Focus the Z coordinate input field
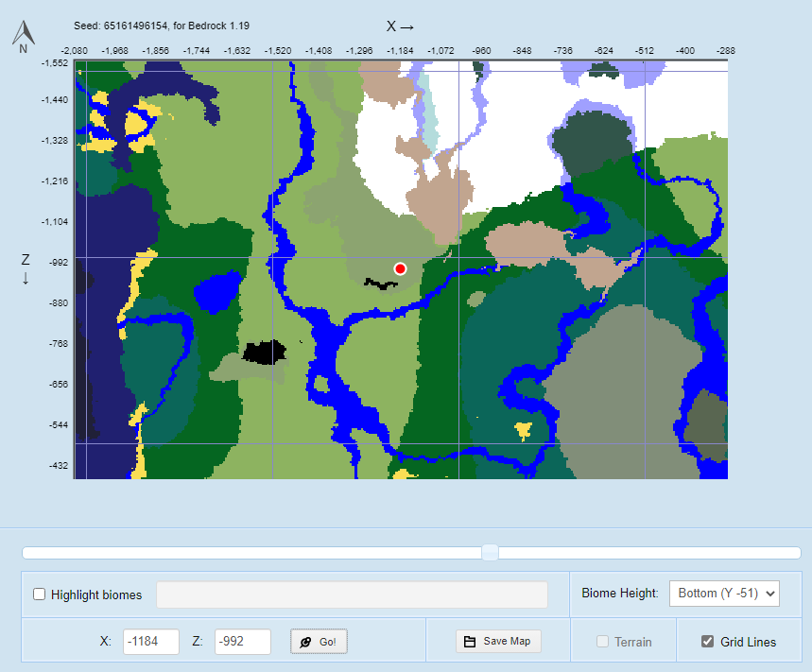 (242, 642)
